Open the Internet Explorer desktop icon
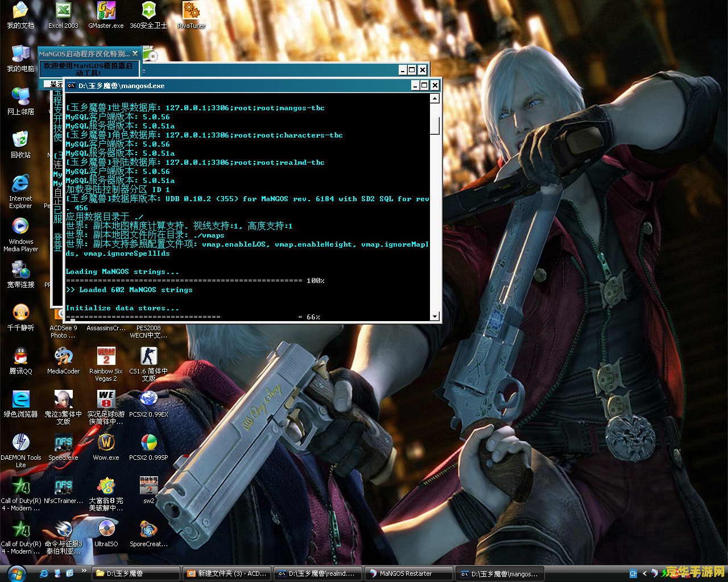The image size is (728, 582). point(20,192)
